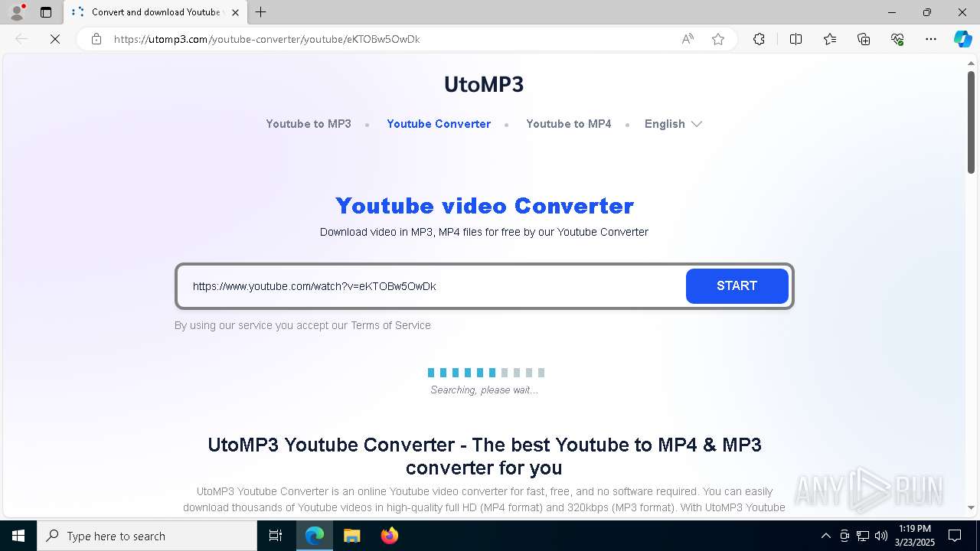This screenshot has width=980, height=551.
Task: Go to Youtube to MP3 page
Action: tap(309, 124)
